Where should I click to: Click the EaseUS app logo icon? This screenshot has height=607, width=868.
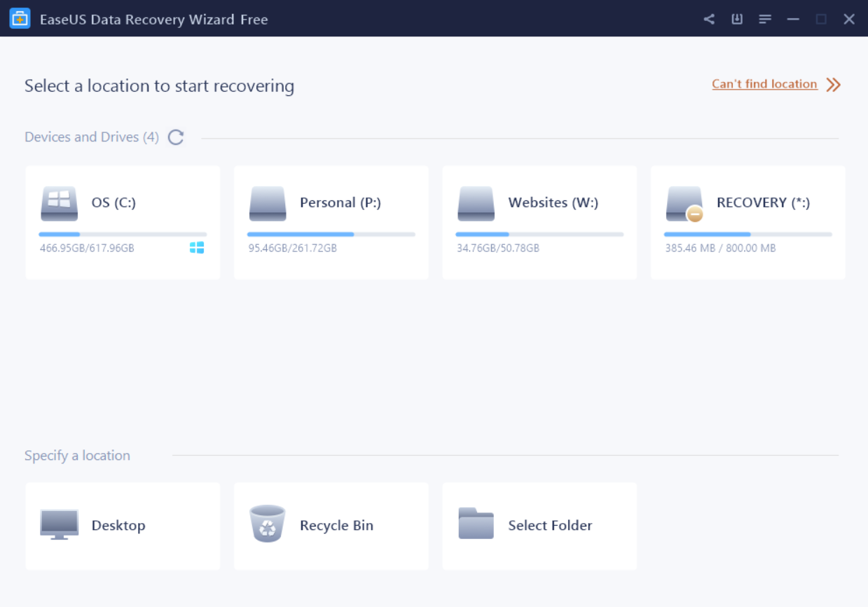(x=20, y=19)
